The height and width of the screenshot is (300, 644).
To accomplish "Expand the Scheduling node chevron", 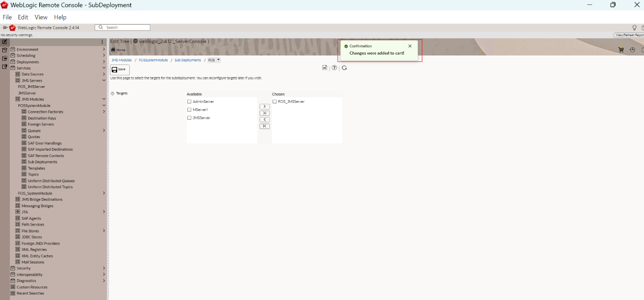I will pos(104,55).
